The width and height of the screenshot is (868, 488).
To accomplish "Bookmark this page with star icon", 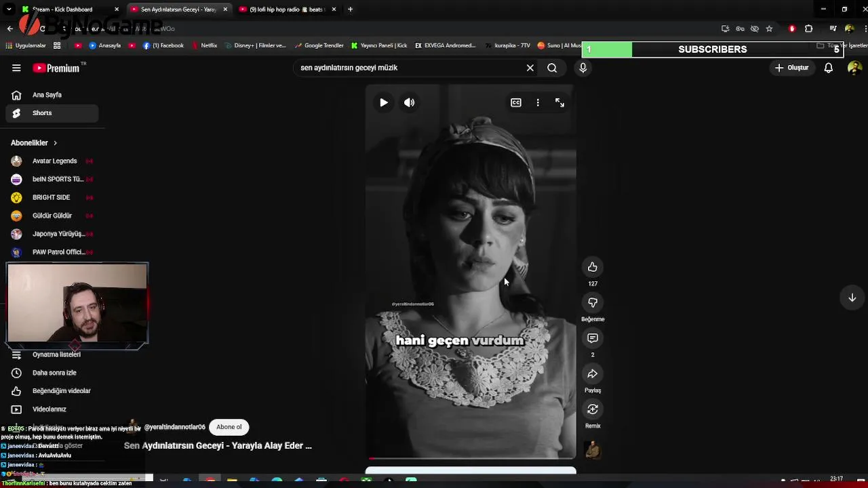I will click(769, 28).
